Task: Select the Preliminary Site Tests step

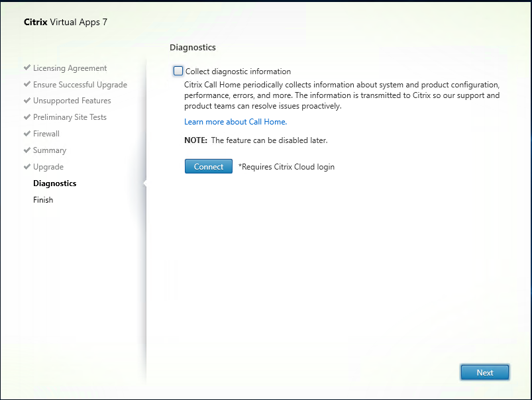Action: [70, 117]
